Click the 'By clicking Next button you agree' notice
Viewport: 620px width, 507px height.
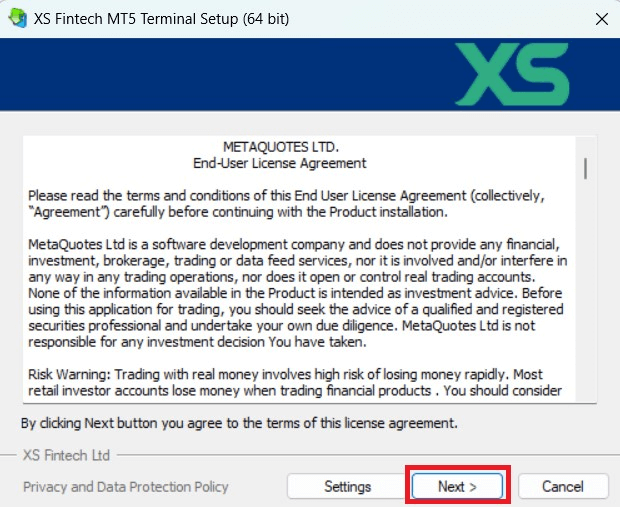point(239,423)
